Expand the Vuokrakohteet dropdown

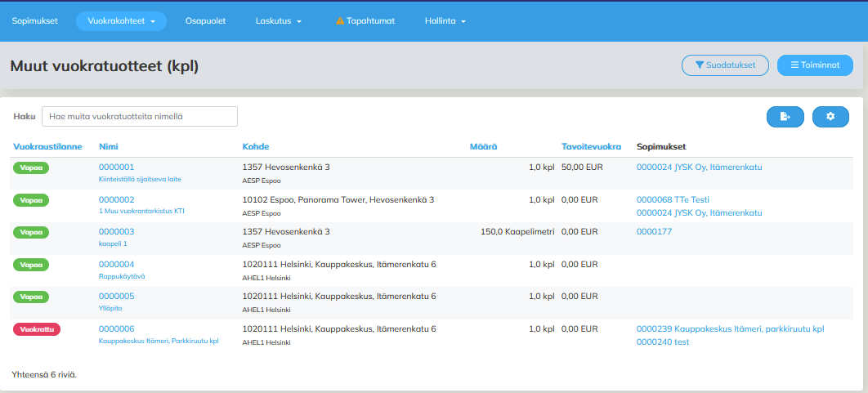[121, 21]
